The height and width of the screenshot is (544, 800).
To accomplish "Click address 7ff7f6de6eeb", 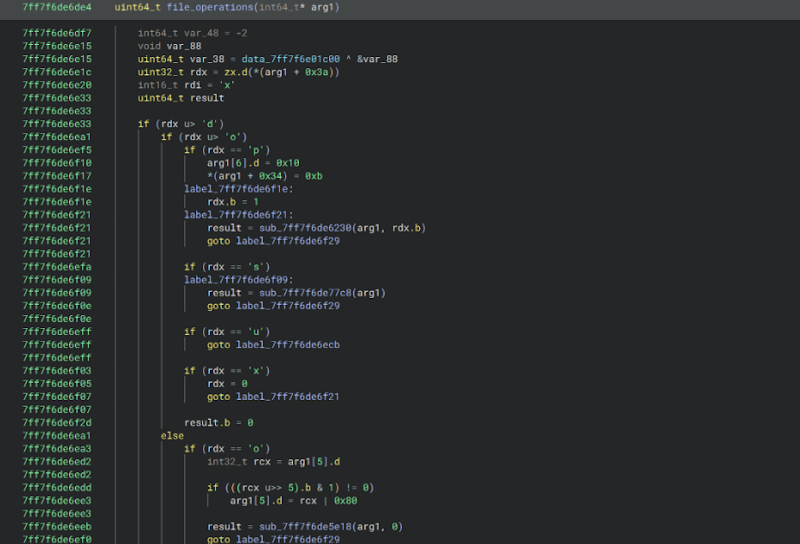I will [x=57, y=527].
